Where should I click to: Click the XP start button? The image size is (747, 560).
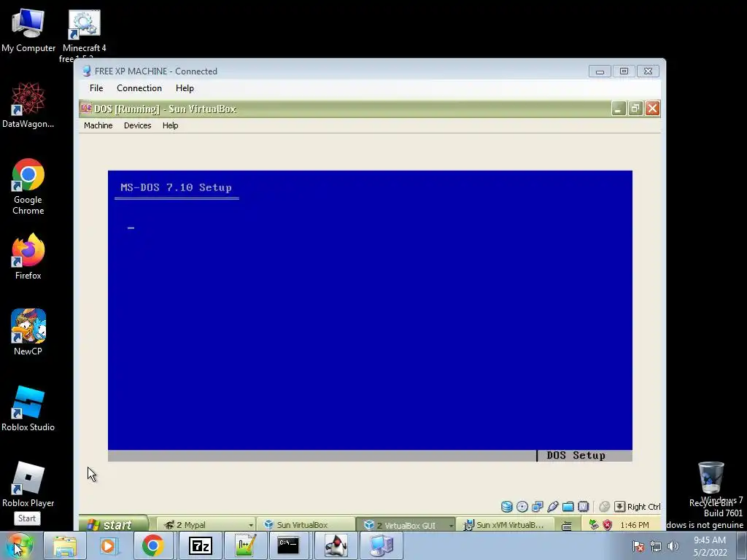pyautogui.click(x=113, y=524)
